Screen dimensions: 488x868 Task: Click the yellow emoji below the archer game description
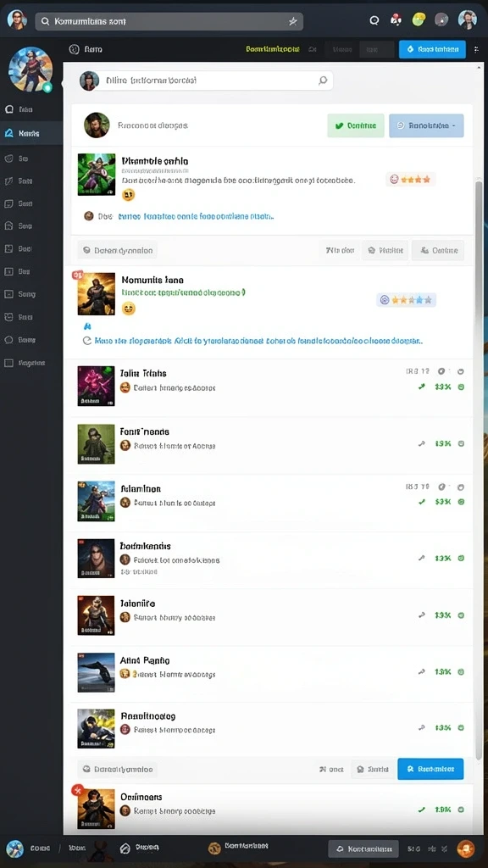(x=128, y=195)
